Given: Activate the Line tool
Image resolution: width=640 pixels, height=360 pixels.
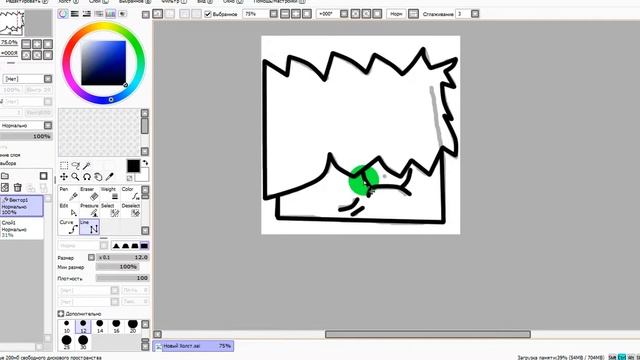Looking at the screenshot, I should [89, 227].
